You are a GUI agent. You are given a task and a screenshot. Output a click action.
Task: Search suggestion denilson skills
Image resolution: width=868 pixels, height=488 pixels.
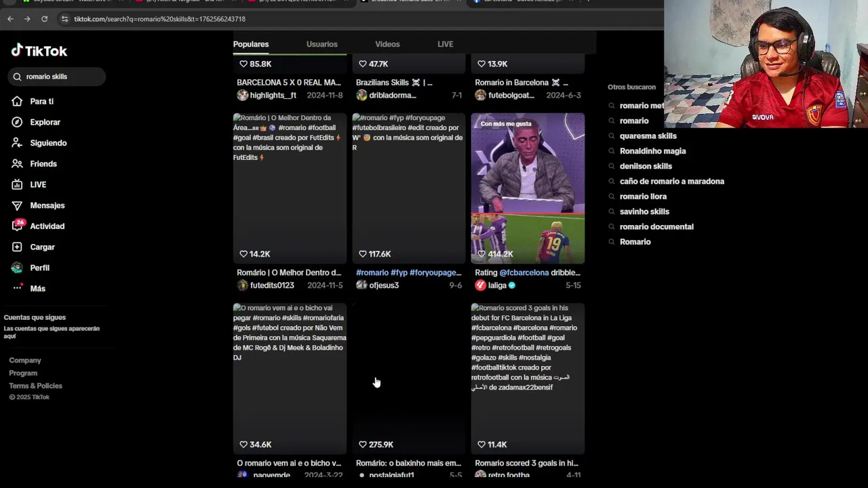coord(646,166)
